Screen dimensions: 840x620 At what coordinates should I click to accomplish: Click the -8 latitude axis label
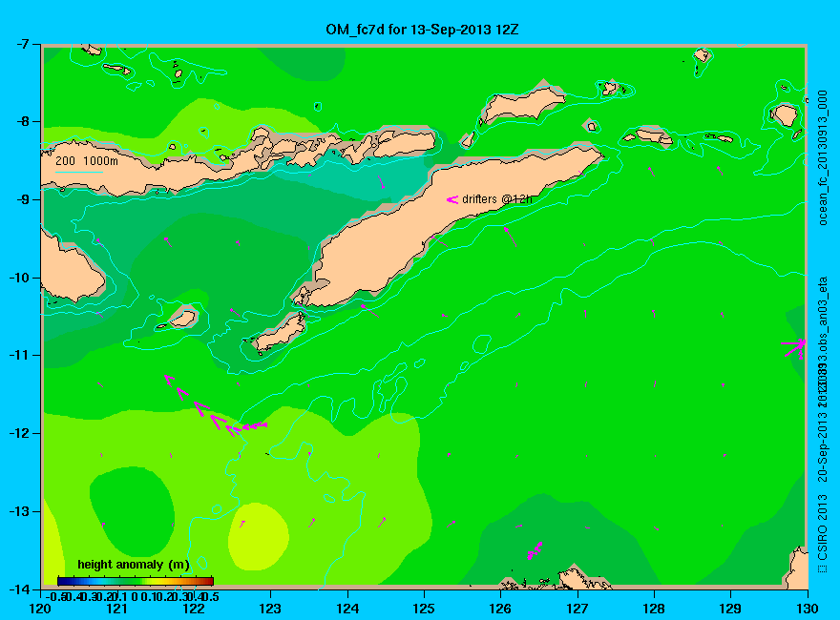pyautogui.click(x=23, y=121)
